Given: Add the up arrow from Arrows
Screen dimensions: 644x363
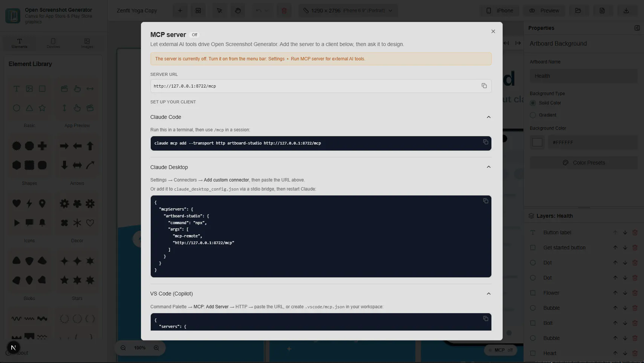Looking at the screenshot, I should 90,146.
